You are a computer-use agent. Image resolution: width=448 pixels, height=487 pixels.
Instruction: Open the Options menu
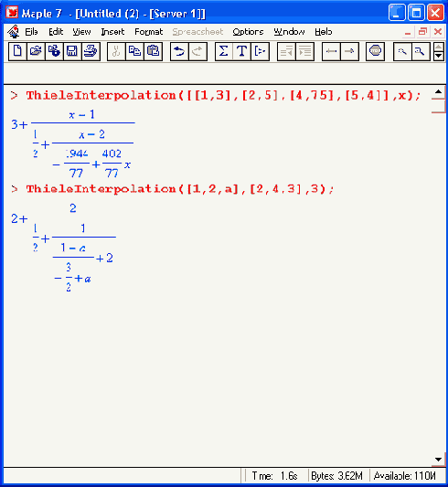tap(248, 32)
